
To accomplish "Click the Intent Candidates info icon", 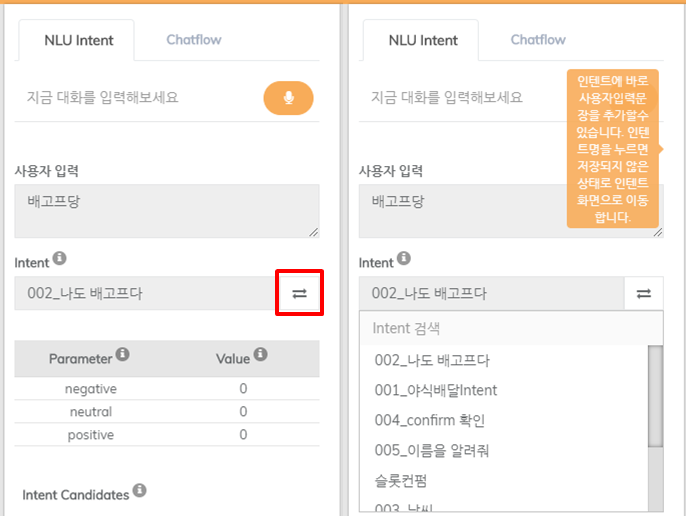I will (x=140, y=490).
